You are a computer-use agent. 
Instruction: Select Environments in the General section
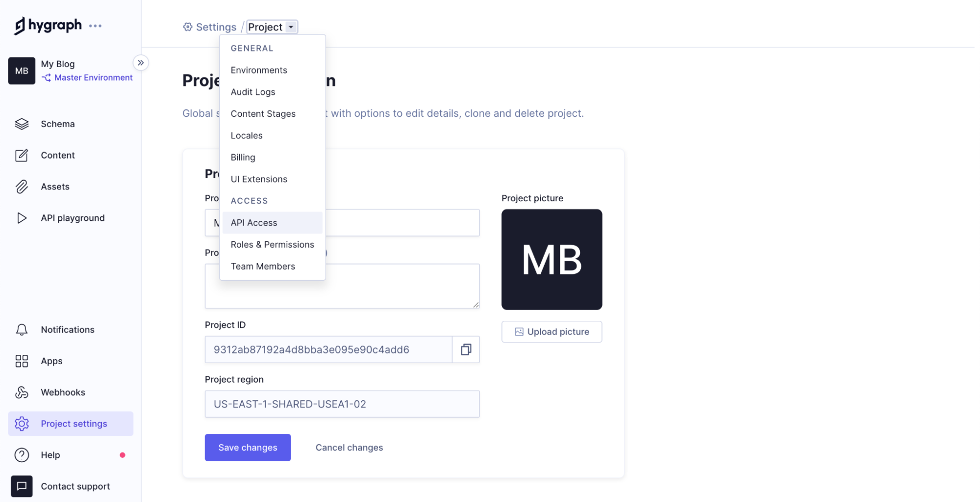pos(259,70)
